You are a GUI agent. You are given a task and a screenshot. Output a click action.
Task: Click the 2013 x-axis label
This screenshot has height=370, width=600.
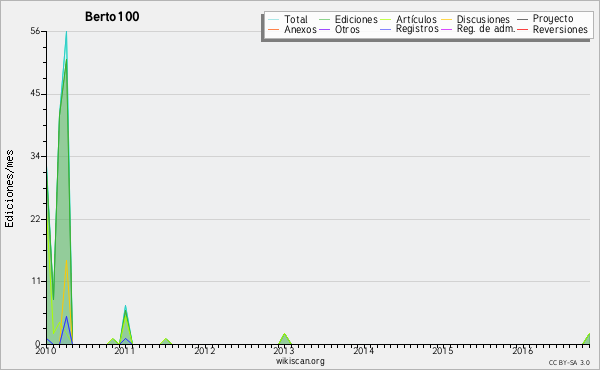[x=284, y=350]
